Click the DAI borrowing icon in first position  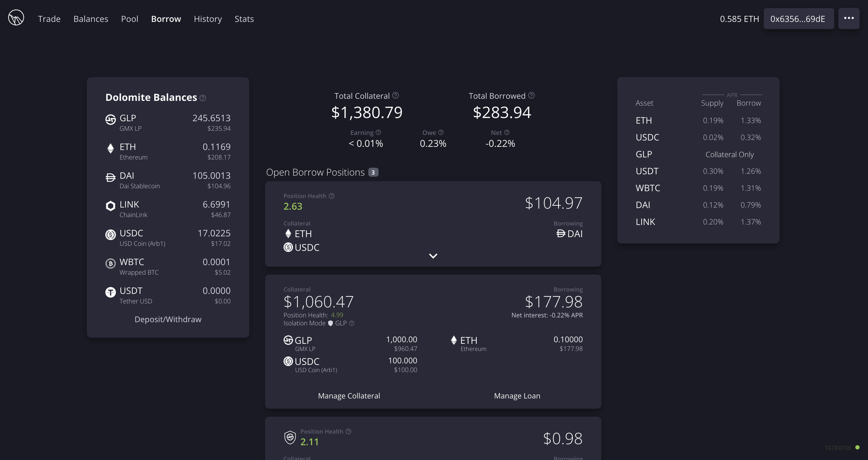coord(561,233)
